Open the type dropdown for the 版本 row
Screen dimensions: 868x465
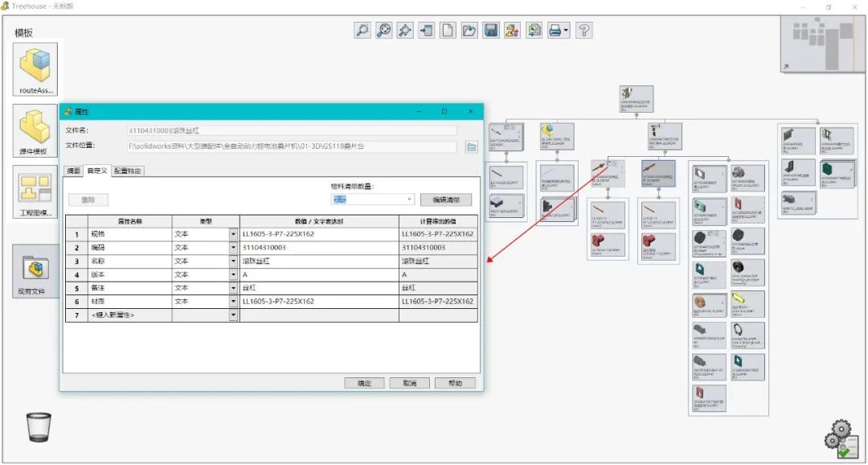click(x=234, y=275)
